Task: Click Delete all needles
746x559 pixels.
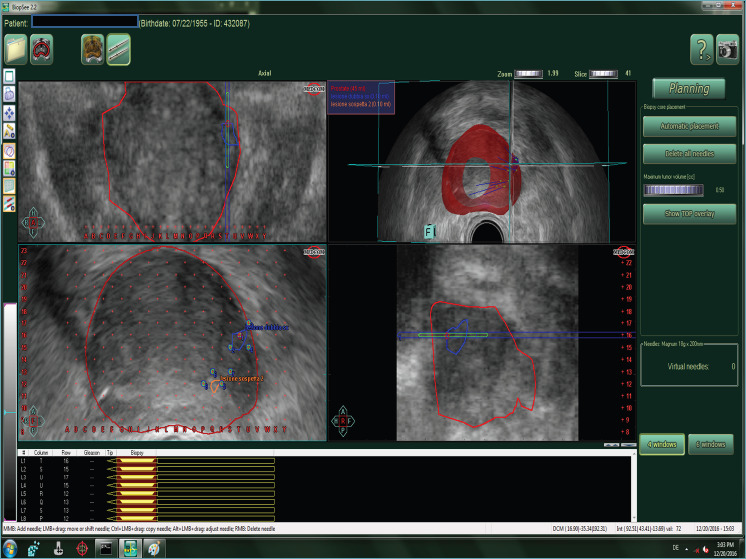Action: pyautogui.click(x=689, y=154)
